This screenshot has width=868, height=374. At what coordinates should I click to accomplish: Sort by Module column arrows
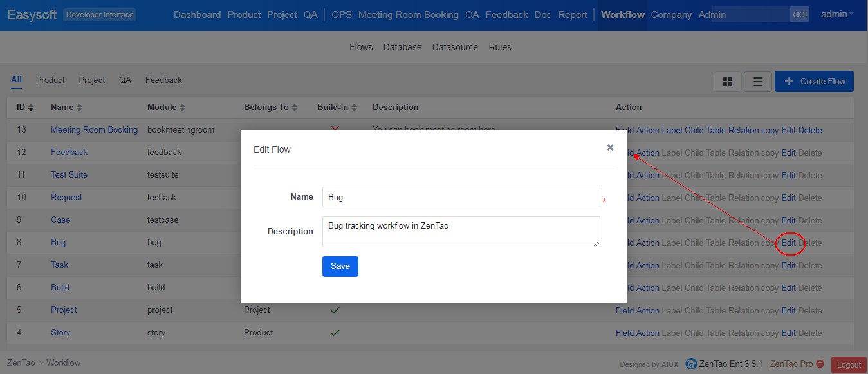182,108
